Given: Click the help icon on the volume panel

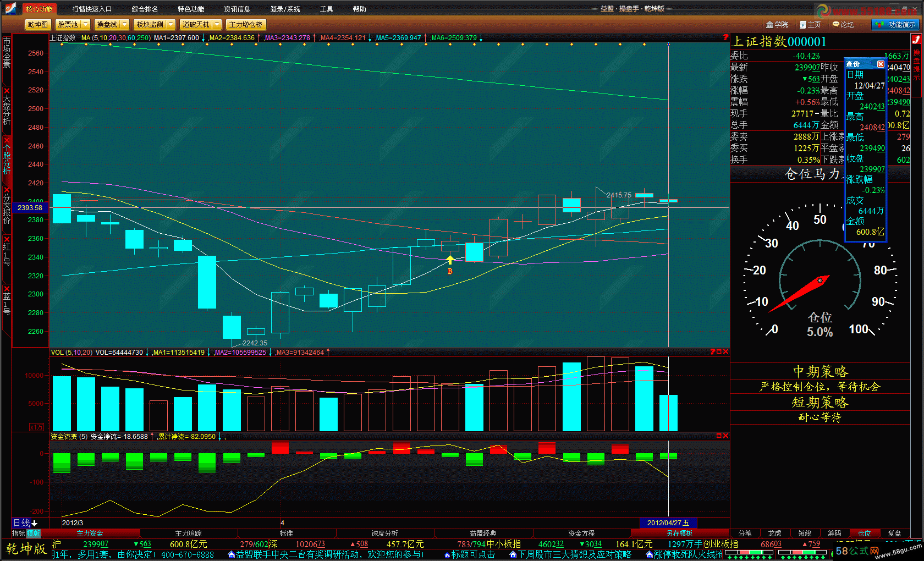Looking at the screenshot, I should tap(712, 351).
